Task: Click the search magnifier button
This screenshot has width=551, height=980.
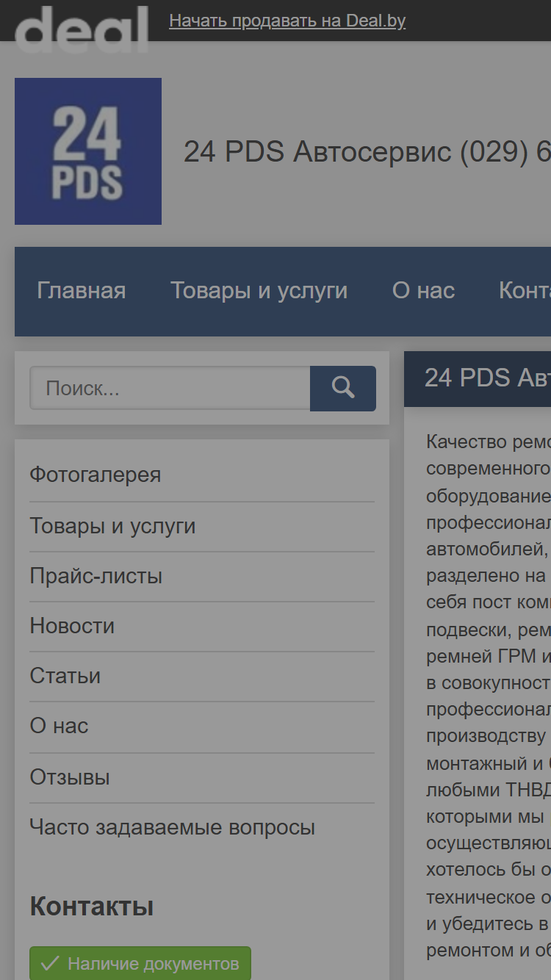Action: [343, 389]
